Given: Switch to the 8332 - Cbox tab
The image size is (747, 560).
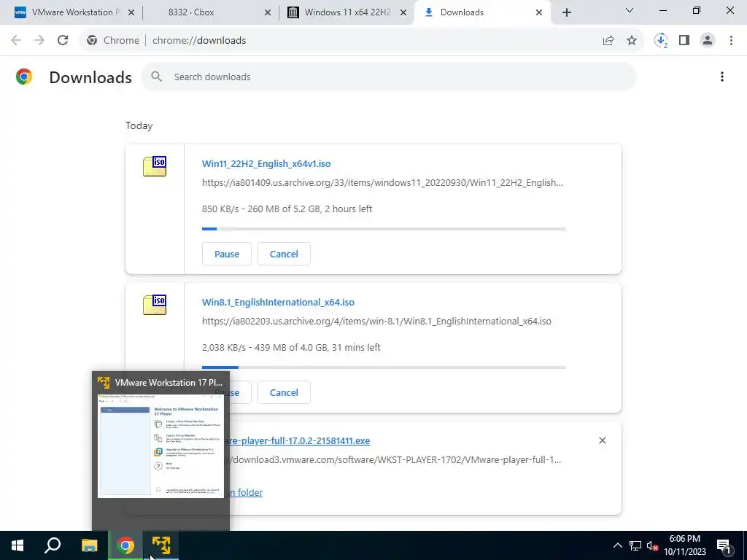Looking at the screenshot, I should (209, 12).
